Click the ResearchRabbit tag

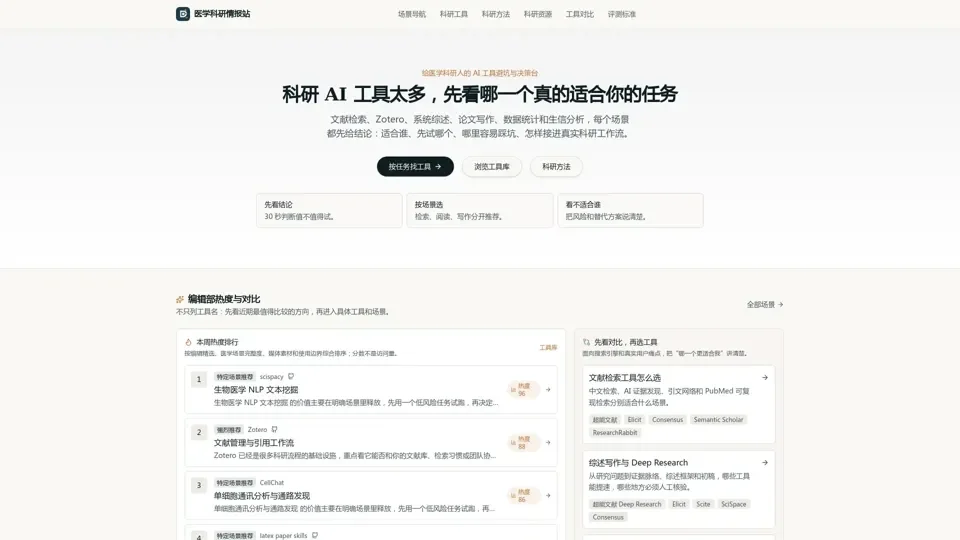[x=615, y=432]
